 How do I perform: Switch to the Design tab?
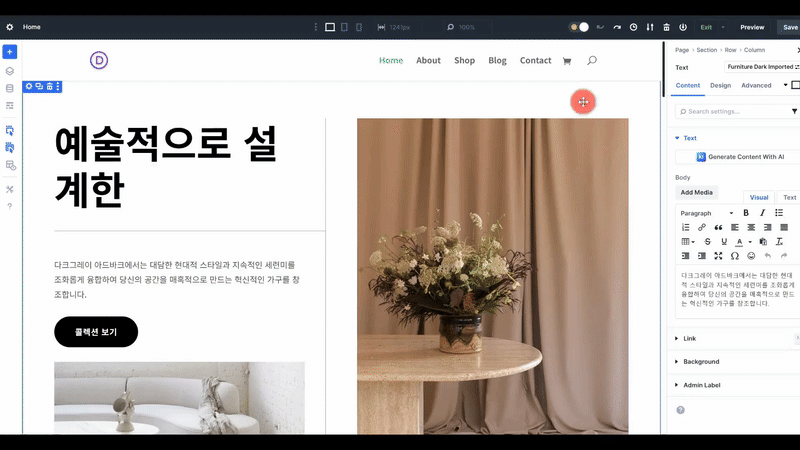720,85
